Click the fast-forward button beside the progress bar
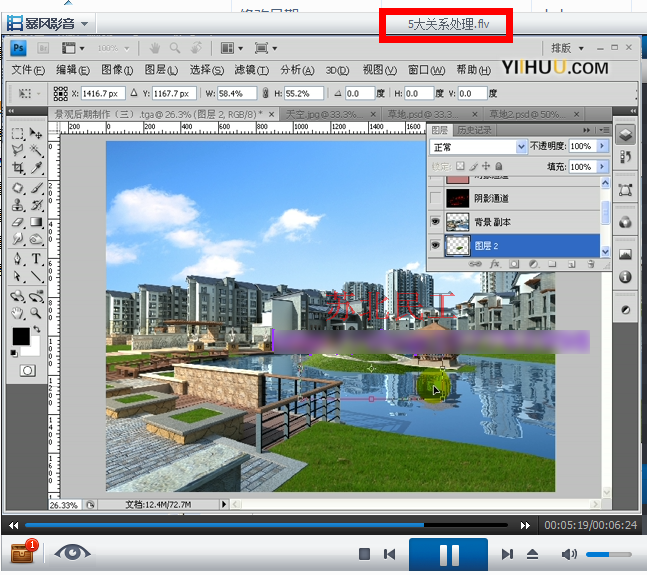647x575 pixels. pyautogui.click(x=525, y=526)
